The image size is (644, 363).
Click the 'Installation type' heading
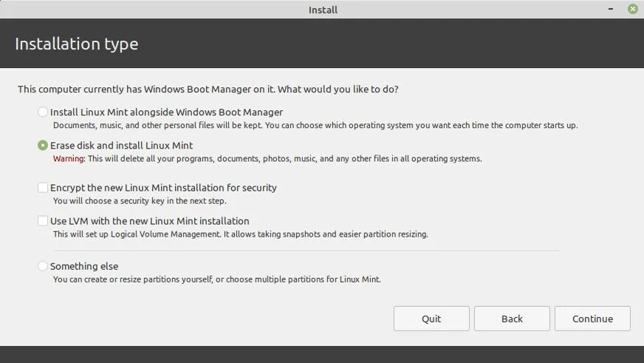point(77,44)
